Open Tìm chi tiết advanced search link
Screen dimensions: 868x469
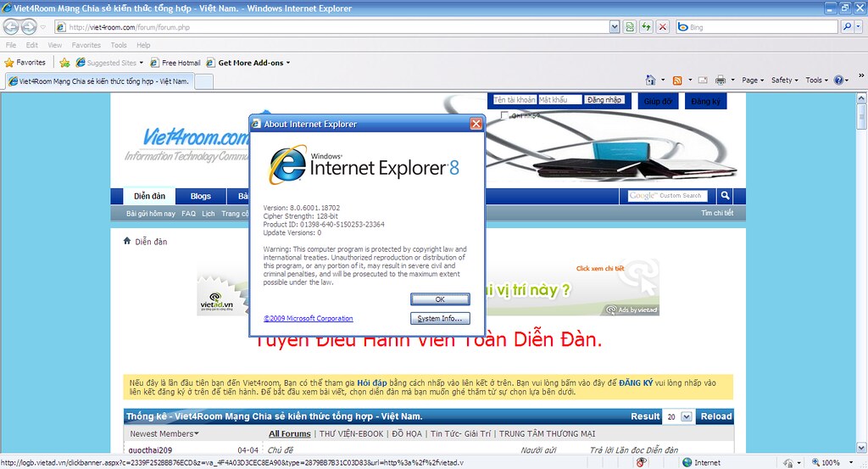[x=717, y=213]
